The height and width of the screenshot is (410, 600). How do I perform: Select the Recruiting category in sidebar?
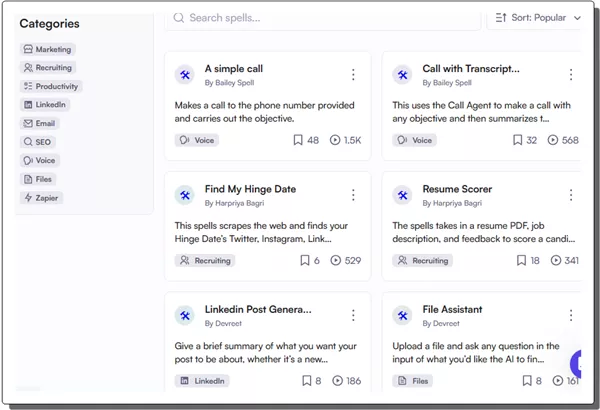(48, 68)
